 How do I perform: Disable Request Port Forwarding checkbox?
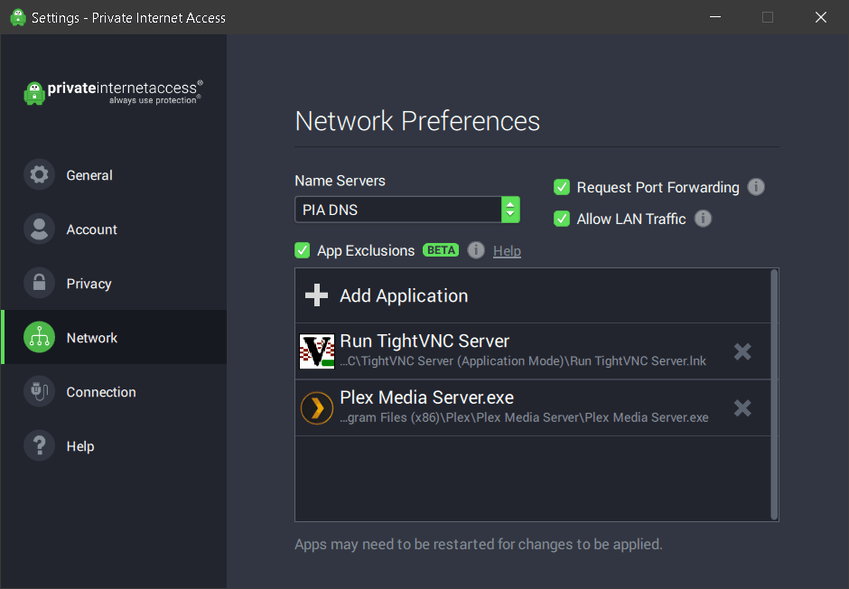click(x=562, y=187)
